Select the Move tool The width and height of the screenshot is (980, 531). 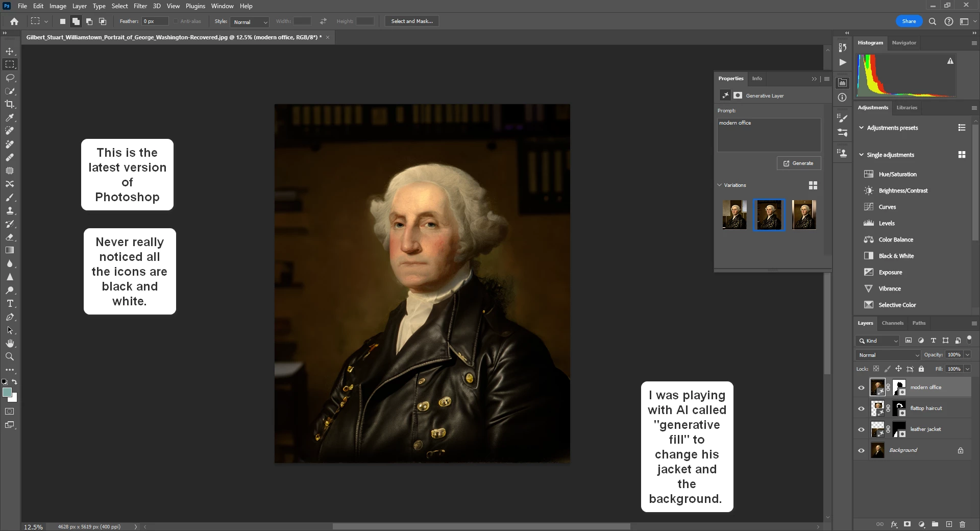10,51
